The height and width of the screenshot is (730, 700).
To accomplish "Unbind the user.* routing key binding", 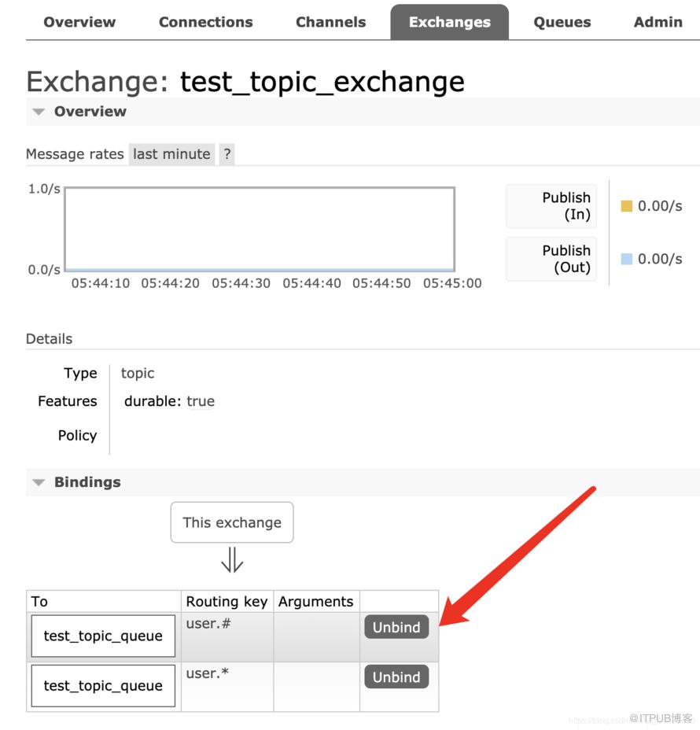I will (x=396, y=677).
